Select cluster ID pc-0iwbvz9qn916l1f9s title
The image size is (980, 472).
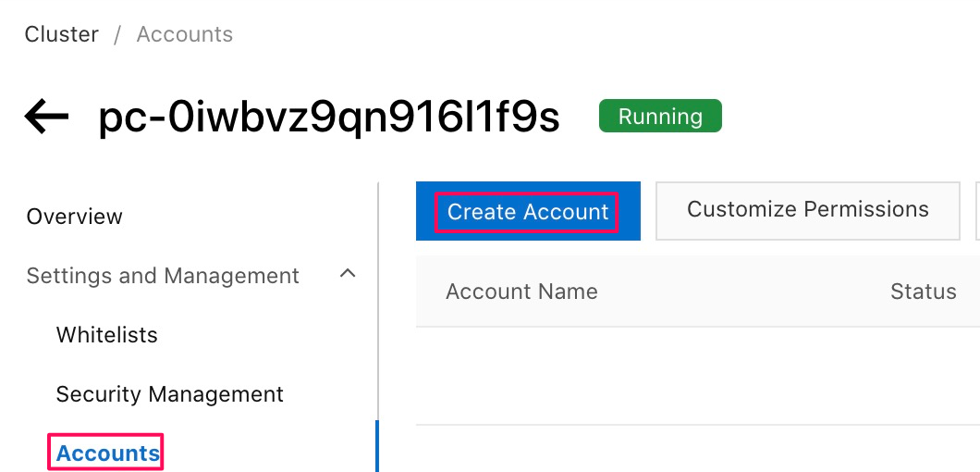[x=329, y=117]
